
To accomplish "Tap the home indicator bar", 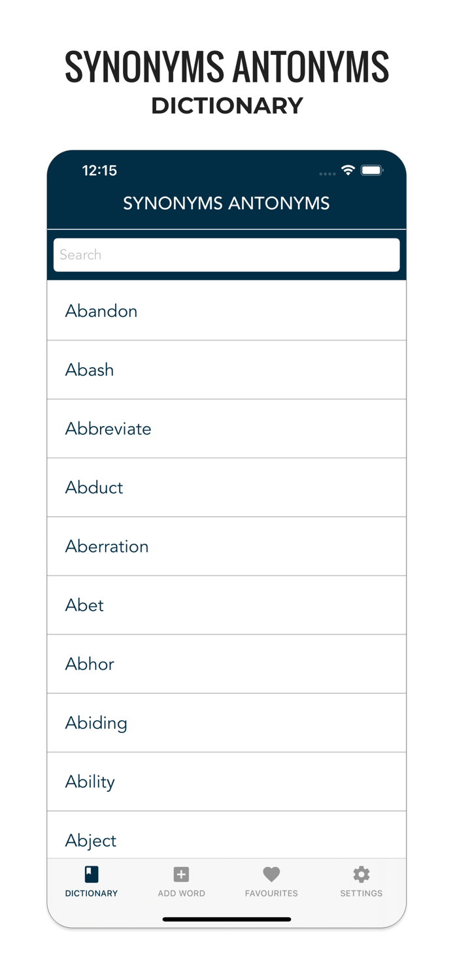I will [x=226, y=917].
